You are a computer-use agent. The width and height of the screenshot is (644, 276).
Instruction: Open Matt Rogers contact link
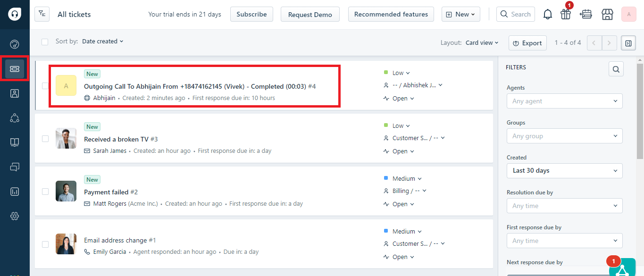(x=110, y=204)
